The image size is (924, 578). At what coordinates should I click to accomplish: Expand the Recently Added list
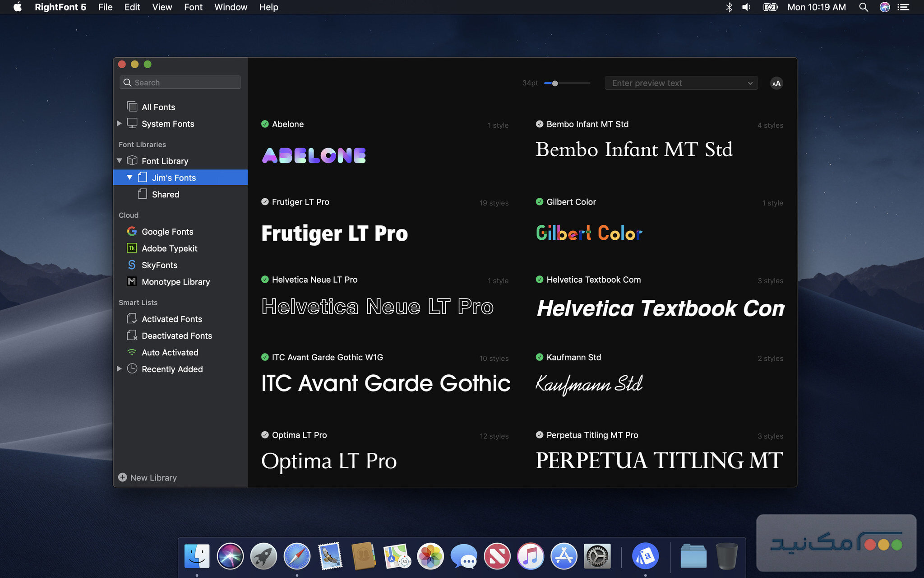point(119,369)
